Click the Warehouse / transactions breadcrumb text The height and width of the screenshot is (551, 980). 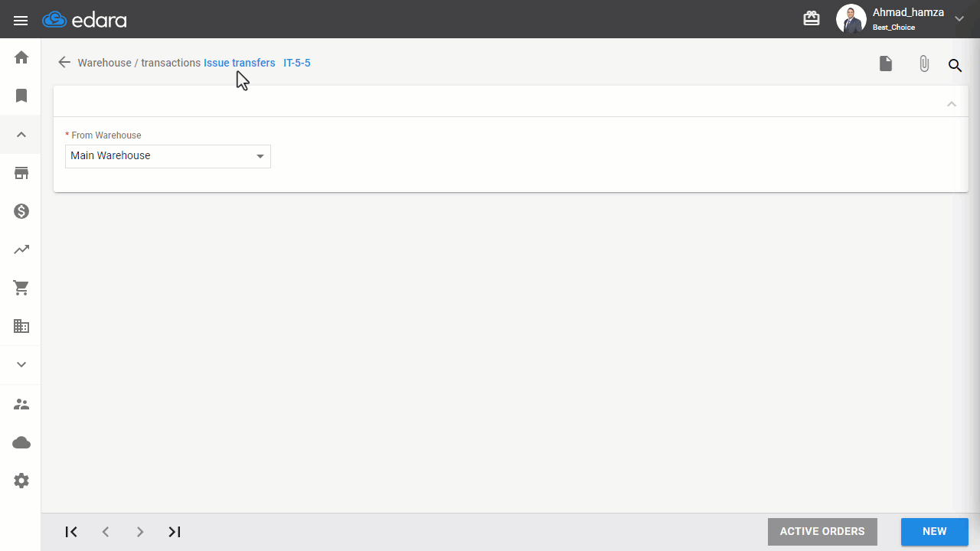pos(139,63)
